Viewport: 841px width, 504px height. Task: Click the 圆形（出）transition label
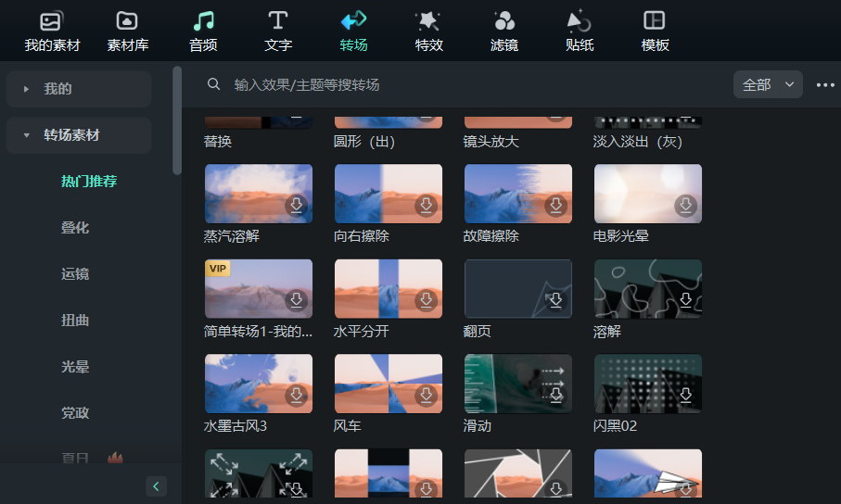(x=364, y=142)
